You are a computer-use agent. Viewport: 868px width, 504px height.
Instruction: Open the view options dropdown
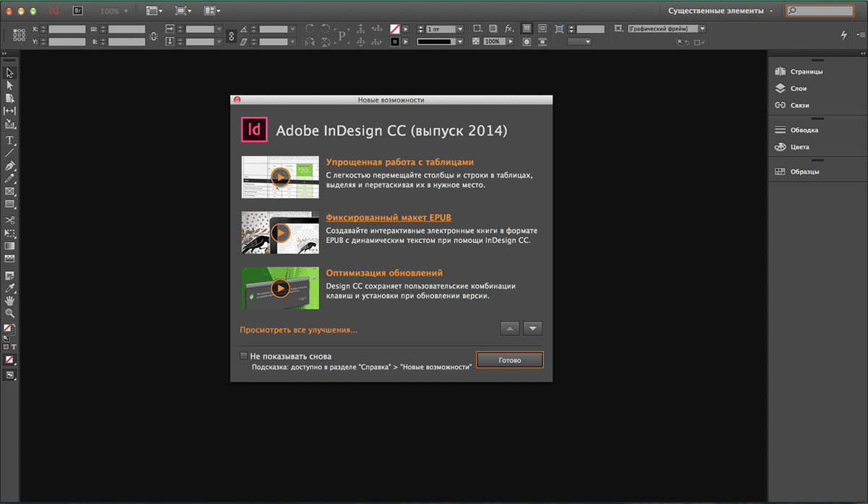coord(153,11)
